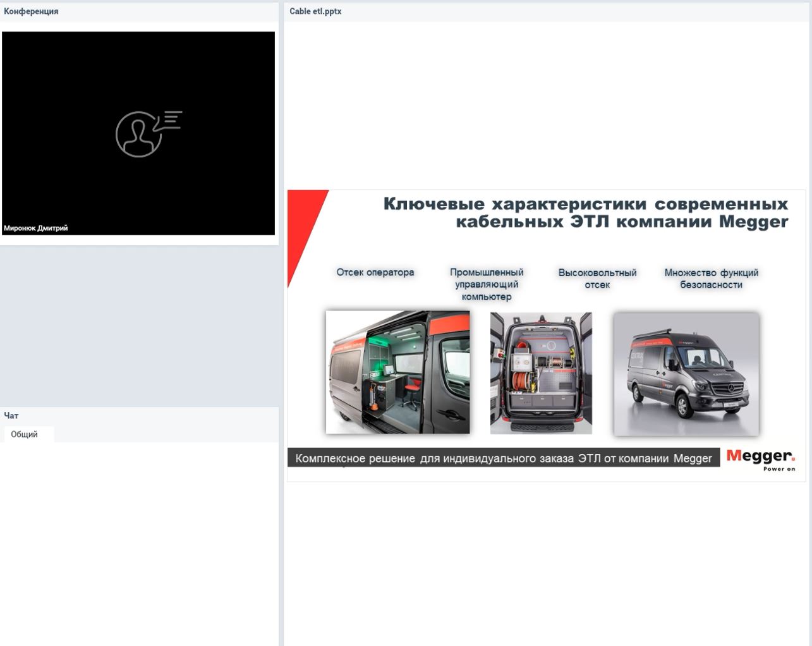Click the Чат panel header
The image size is (812, 646).
(x=10, y=415)
